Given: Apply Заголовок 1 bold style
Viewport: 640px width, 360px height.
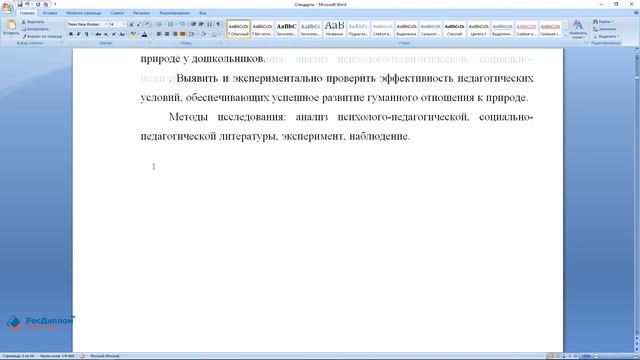Looking at the screenshot, I should tap(286, 29).
